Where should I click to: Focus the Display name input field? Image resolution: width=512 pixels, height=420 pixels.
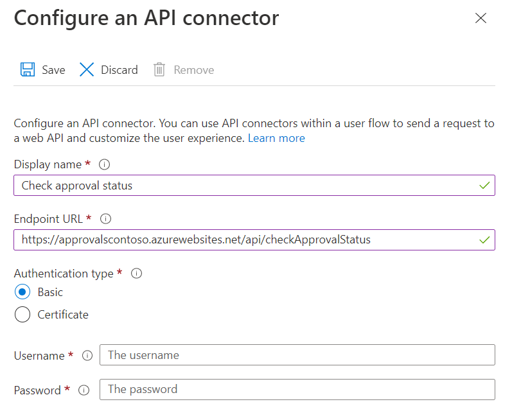point(254,186)
